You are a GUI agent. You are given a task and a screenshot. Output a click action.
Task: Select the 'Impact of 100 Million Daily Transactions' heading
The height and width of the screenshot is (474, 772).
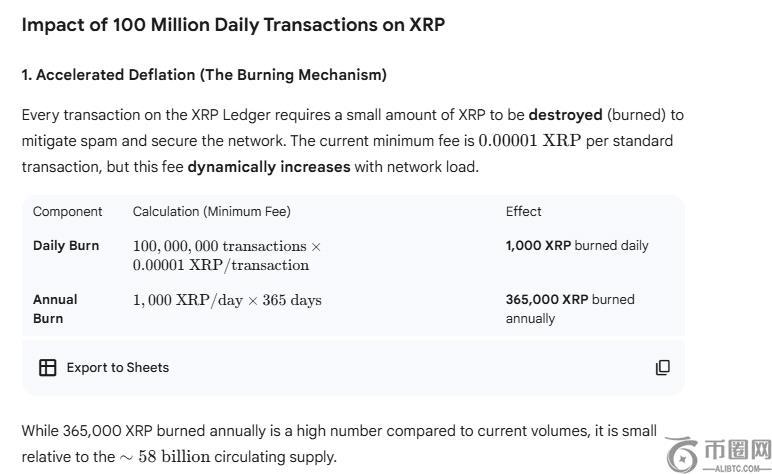coord(233,25)
